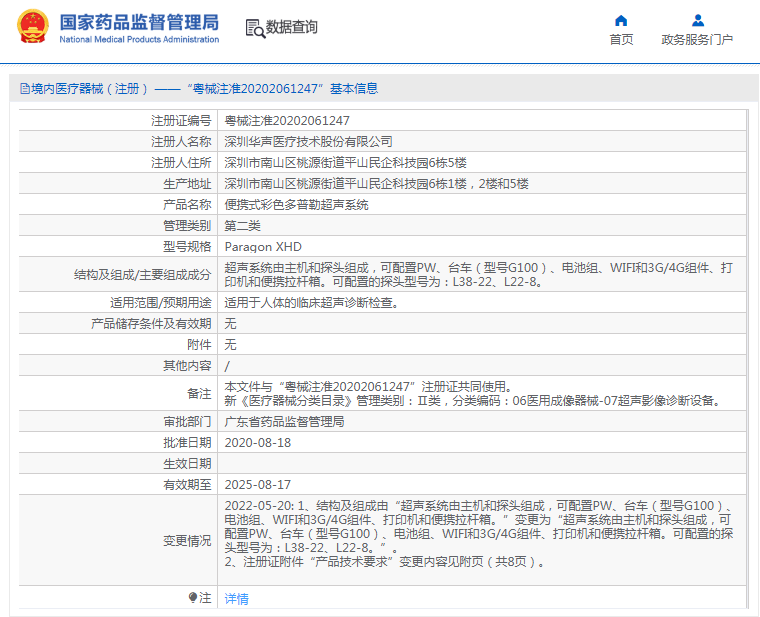The height and width of the screenshot is (617, 760).
Task: Click the 产品名称 row label
Action: tap(187, 205)
